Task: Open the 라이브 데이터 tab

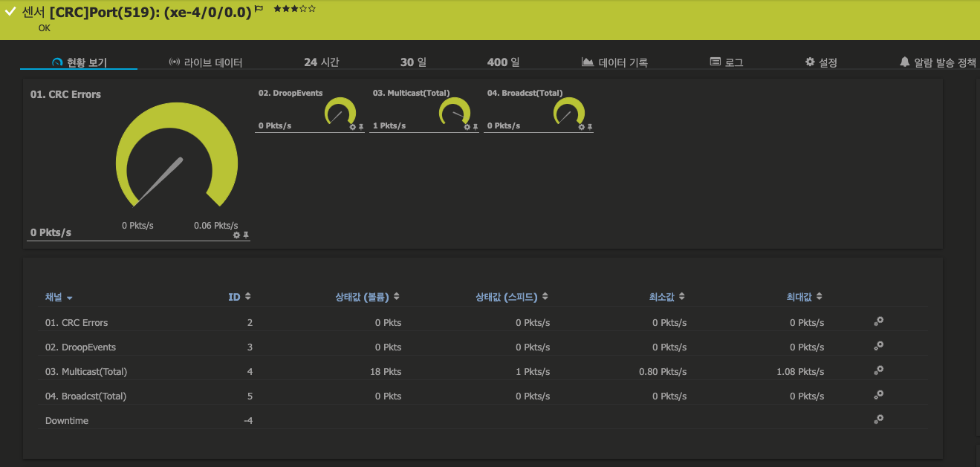Action: tap(206, 62)
